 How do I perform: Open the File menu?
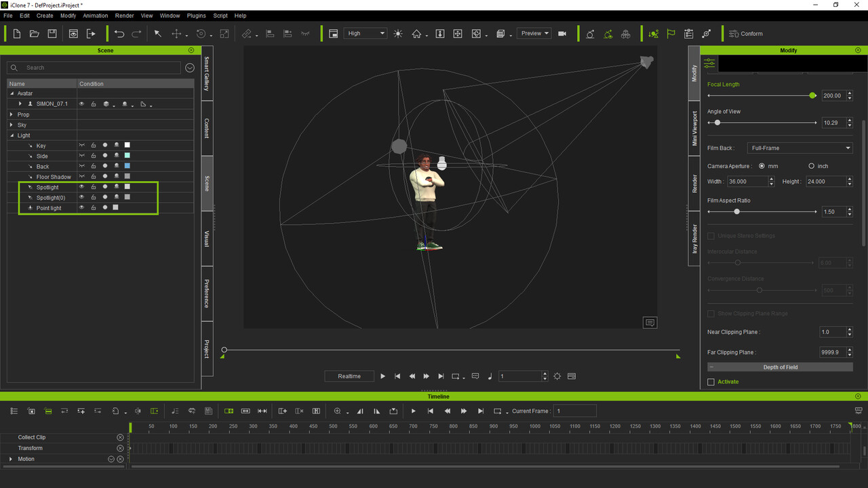pos(8,16)
